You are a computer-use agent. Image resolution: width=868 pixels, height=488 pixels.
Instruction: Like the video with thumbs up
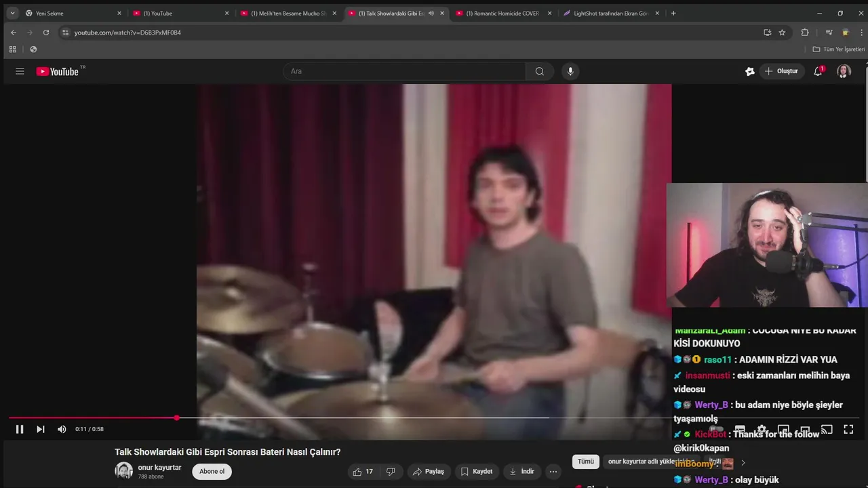[363, 472]
